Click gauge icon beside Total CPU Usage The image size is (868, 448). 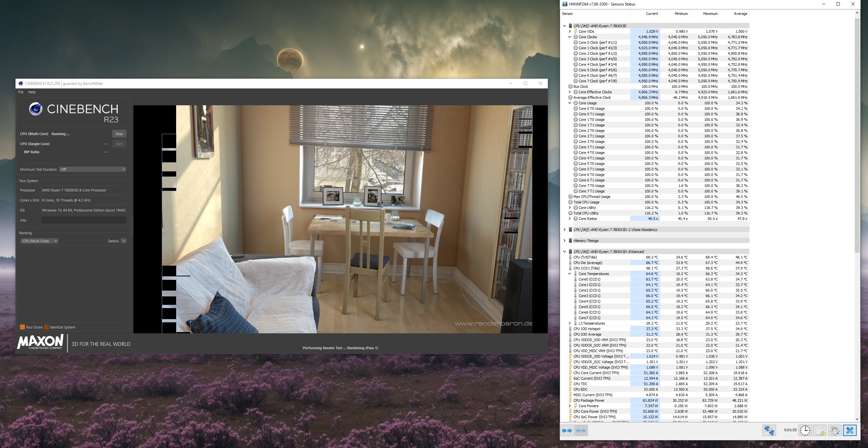pos(570,202)
